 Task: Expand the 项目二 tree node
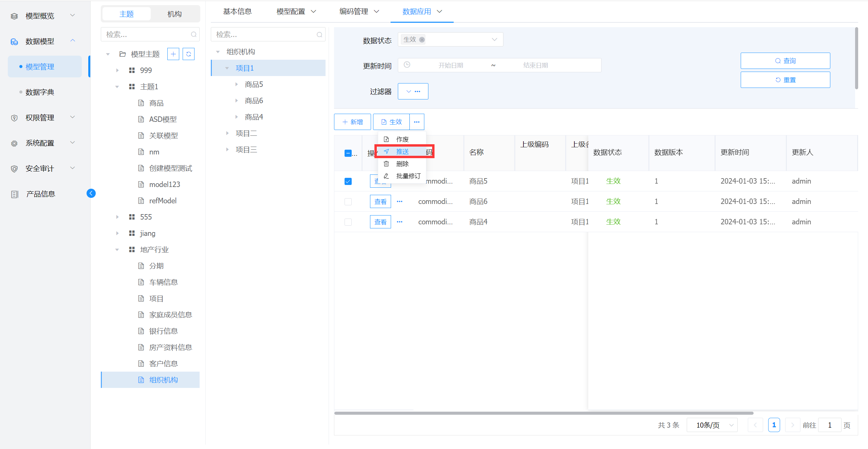(227, 133)
